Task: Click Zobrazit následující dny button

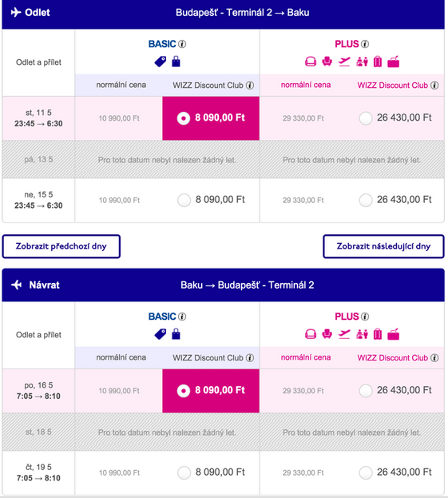Action: tap(383, 246)
